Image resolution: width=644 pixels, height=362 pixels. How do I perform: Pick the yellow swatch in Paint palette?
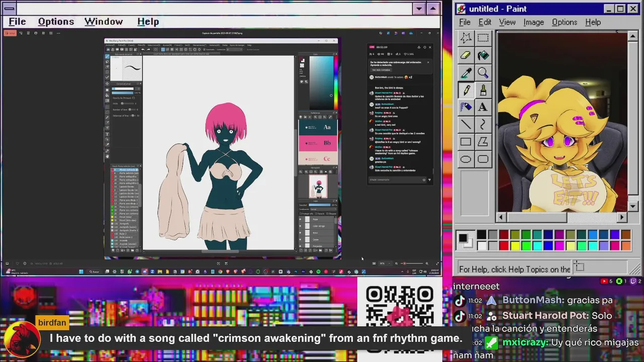(515, 246)
